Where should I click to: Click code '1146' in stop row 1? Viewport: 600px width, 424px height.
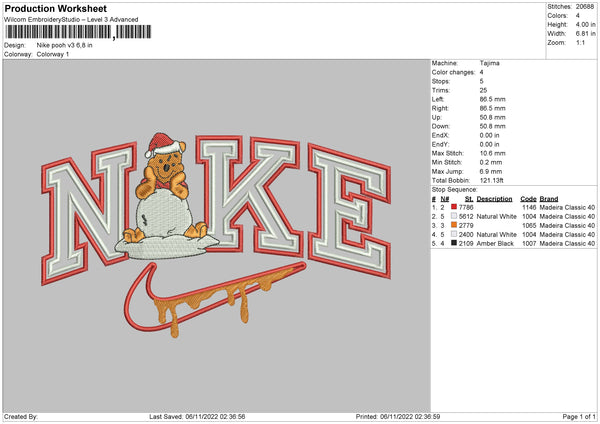(529, 207)
